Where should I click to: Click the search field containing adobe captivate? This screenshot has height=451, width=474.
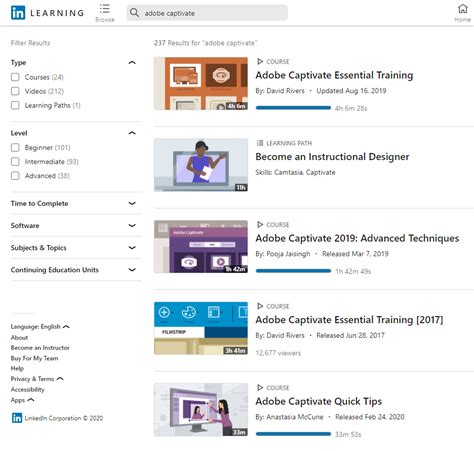click(x=207, y=13)
